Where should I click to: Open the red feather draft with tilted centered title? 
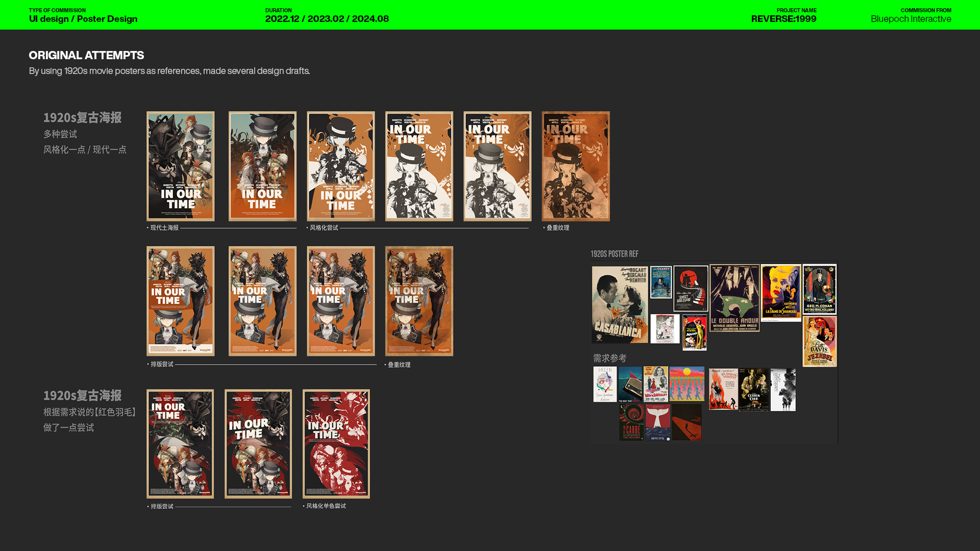point(258,444)
